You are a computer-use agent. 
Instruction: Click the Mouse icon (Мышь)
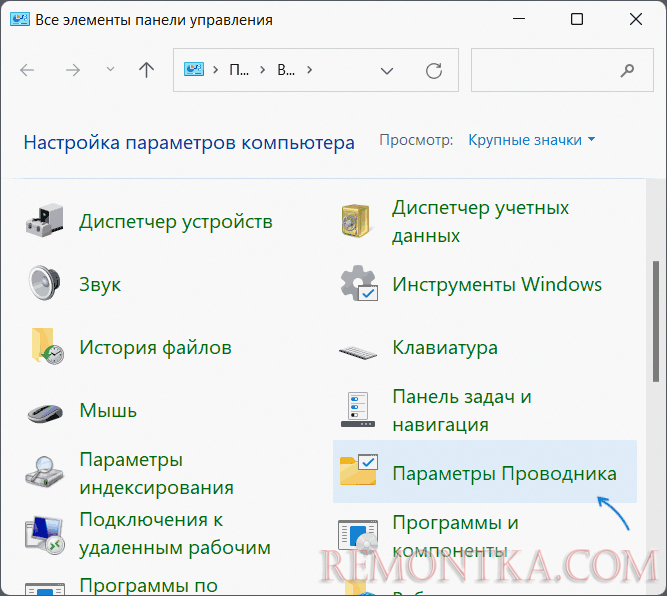[x=45, y=411]
